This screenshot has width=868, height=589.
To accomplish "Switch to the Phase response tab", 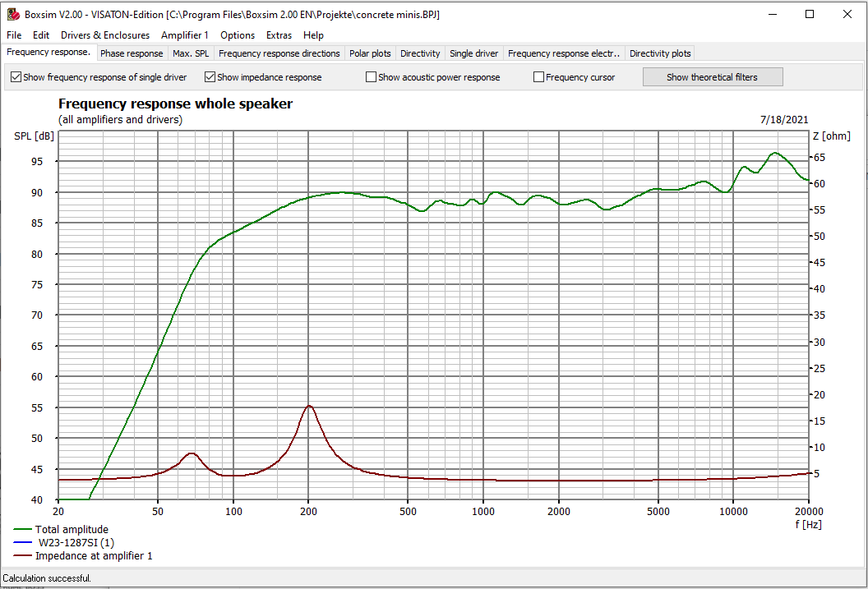I will coord(132,53).
